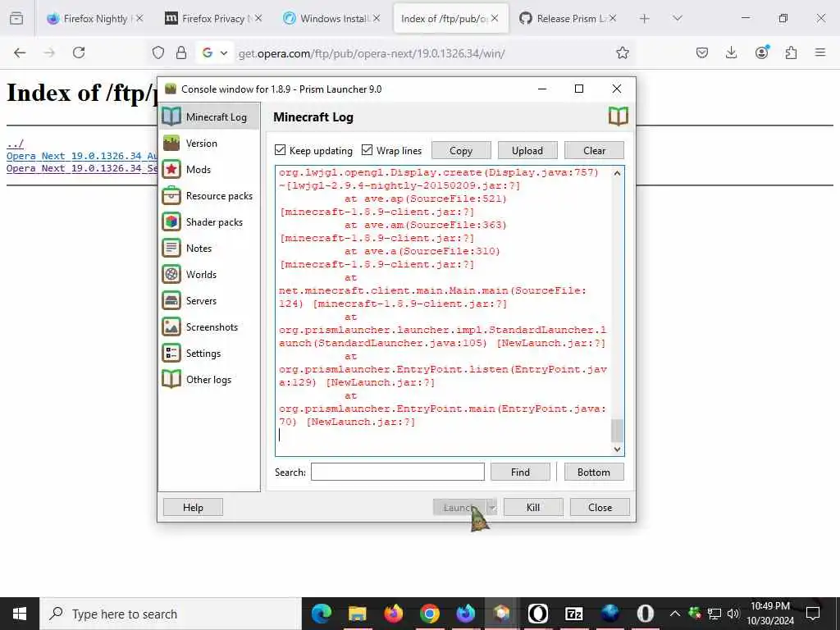Clear the Minecraft log
Viewport: 840px width, 630px height.
tap(594, 151)
